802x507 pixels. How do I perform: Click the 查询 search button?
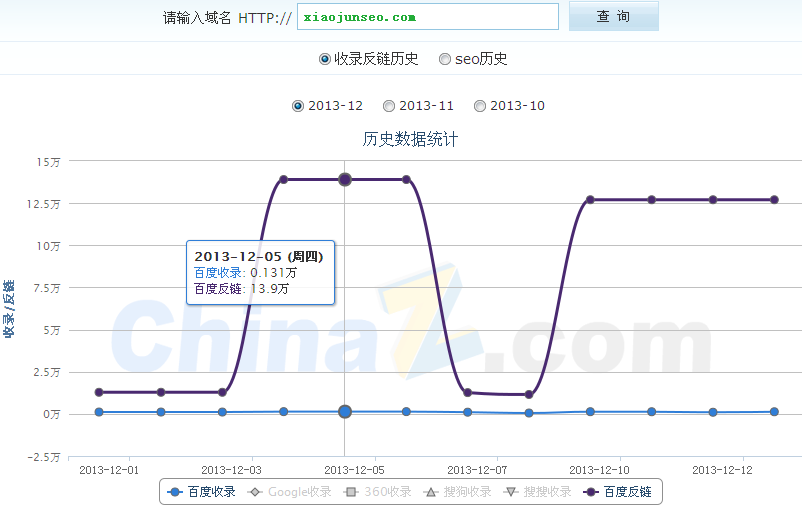[x=613, y=16]
